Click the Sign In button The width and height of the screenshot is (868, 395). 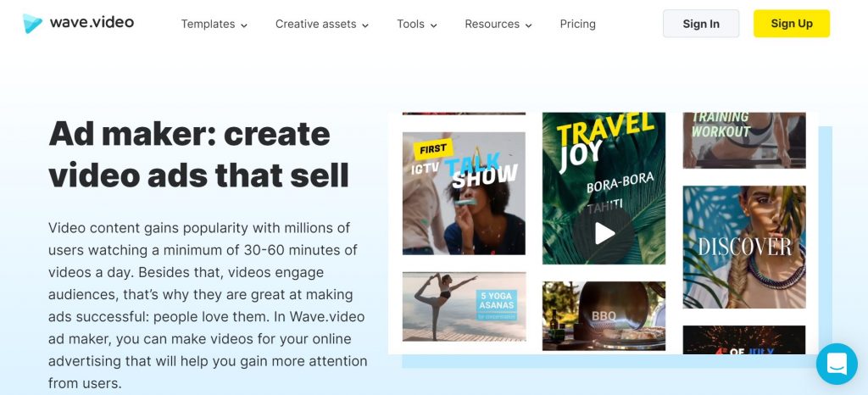[x=701, y=24]
